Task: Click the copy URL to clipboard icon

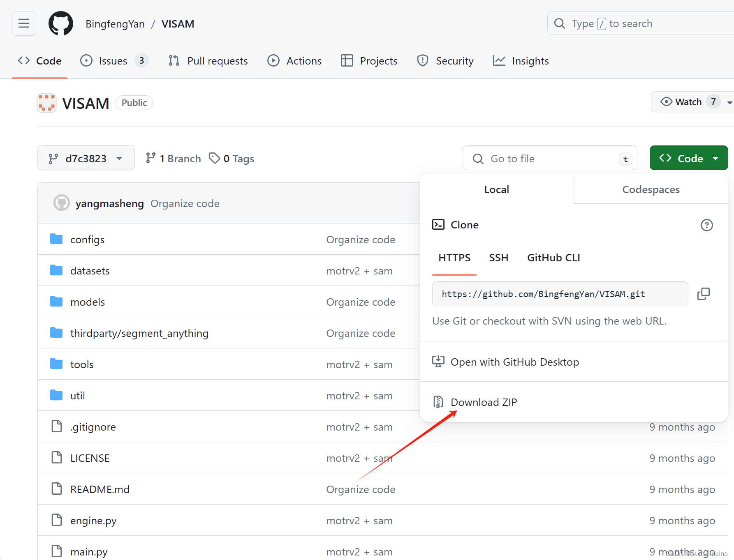Action: coord(704,294)
